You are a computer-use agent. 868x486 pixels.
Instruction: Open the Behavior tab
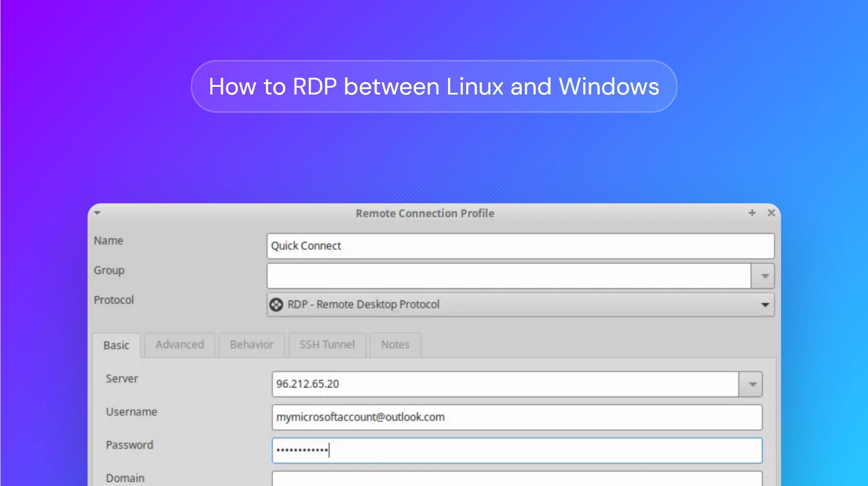tap(251, 345)
